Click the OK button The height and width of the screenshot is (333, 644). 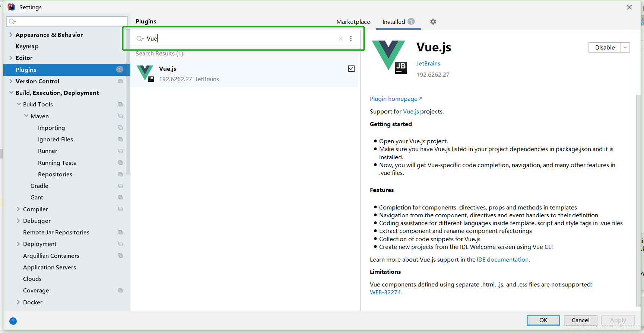point(543,320)
